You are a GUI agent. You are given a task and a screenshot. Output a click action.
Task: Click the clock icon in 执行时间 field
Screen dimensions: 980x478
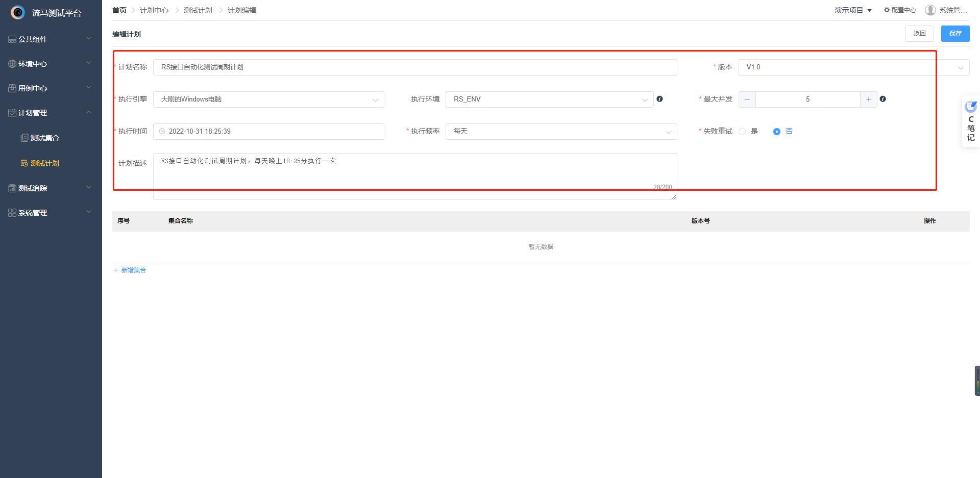point(162,132)
